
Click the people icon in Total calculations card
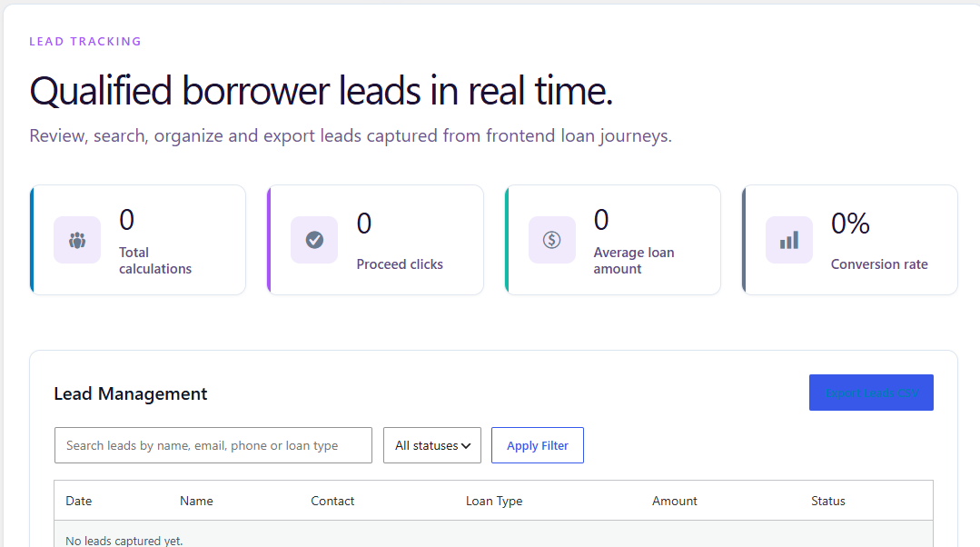pos(77,240)
